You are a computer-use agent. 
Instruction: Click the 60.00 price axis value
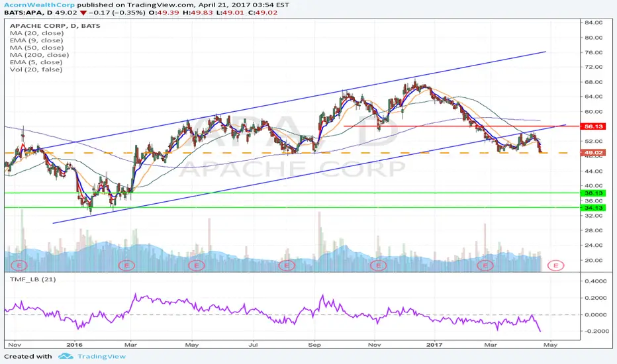593,111
